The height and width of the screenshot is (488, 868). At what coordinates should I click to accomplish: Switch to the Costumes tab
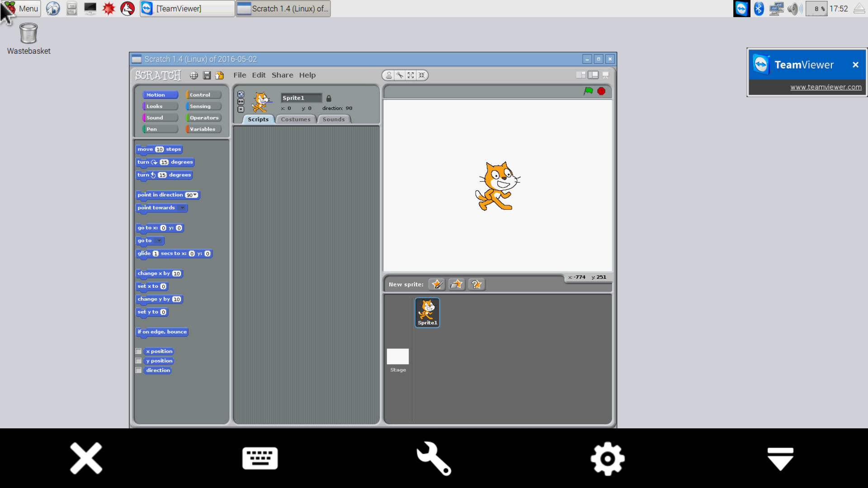click(296, 119)
